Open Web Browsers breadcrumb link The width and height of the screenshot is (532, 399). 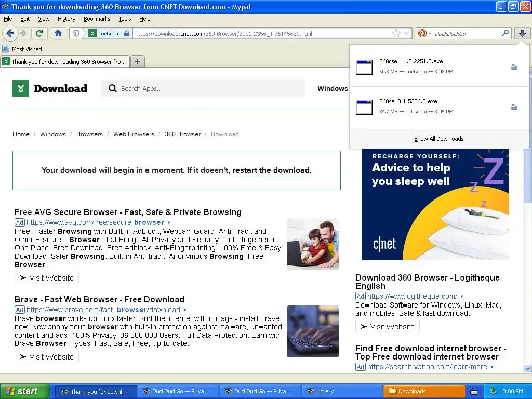134,134
